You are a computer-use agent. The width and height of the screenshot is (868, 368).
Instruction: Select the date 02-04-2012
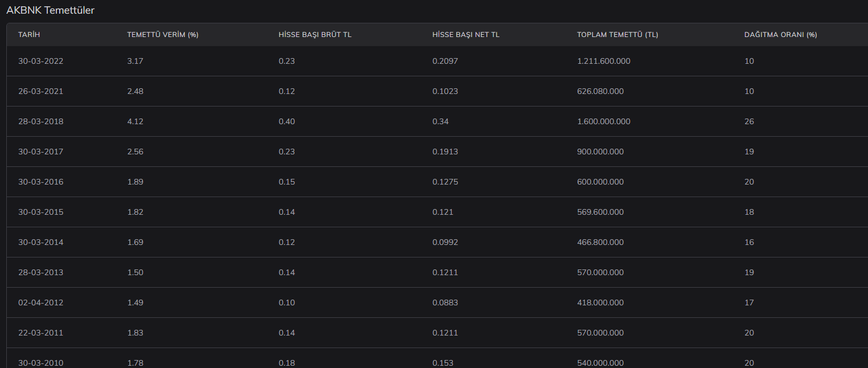click(x=40, y=302)
